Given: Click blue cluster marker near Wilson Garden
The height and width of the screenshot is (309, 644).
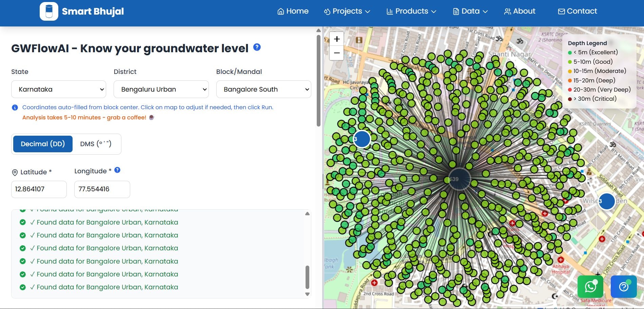Looking at the screenshot, I should click(x=607, y=201).
